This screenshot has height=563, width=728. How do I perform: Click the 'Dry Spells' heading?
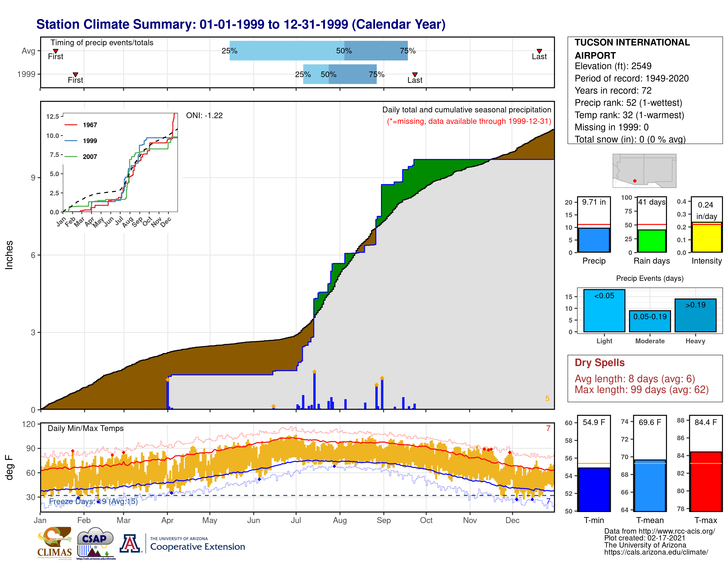(599, 363)
